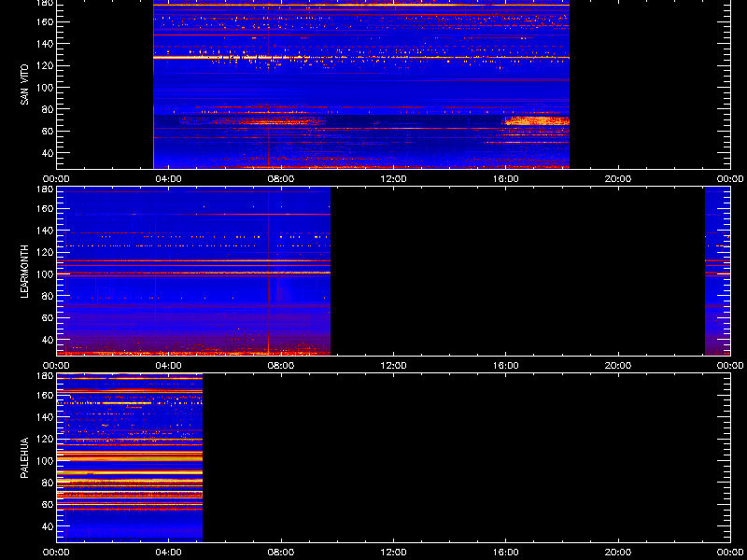Select 04:00 tick label under San Vito plot
This screenshot has width=747, height=560.
click(x=169, y=179)
